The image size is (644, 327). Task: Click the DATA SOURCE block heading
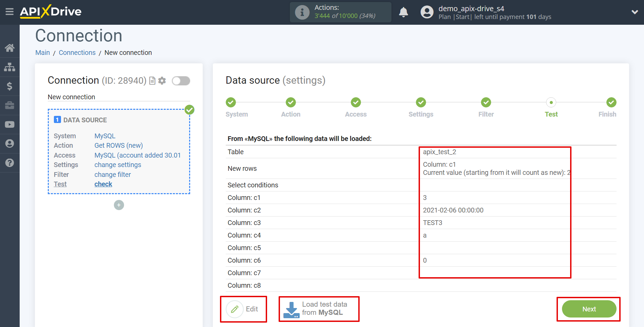(85, 120)
